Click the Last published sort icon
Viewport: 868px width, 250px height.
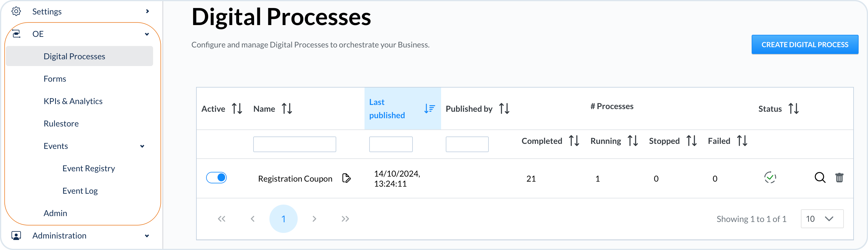tap(429, 108)
